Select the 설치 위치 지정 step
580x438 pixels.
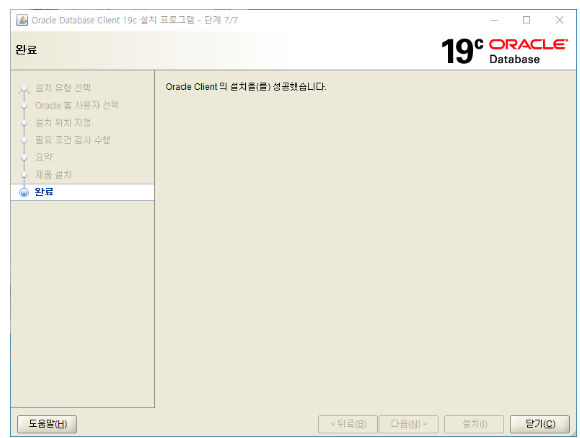63,122
